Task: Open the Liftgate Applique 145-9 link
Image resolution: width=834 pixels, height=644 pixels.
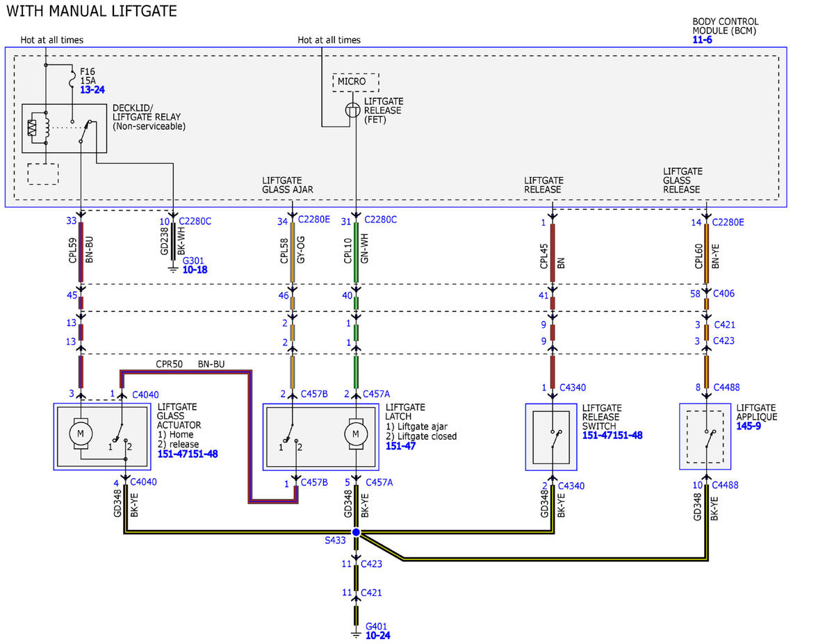Action: [x=749, y=427]
